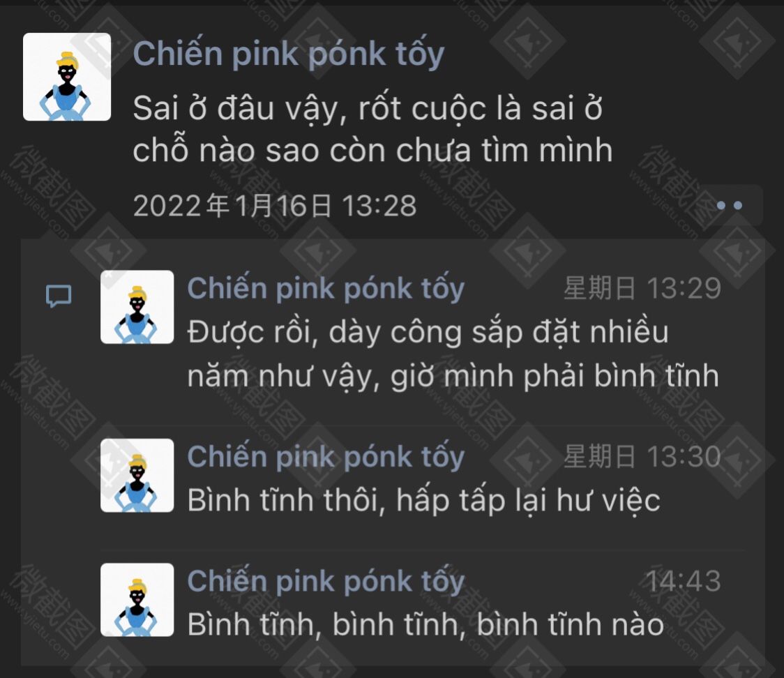Click the comment bubble icon
Viewport: 784px width, 678px height.
click(x=59, y=296)
